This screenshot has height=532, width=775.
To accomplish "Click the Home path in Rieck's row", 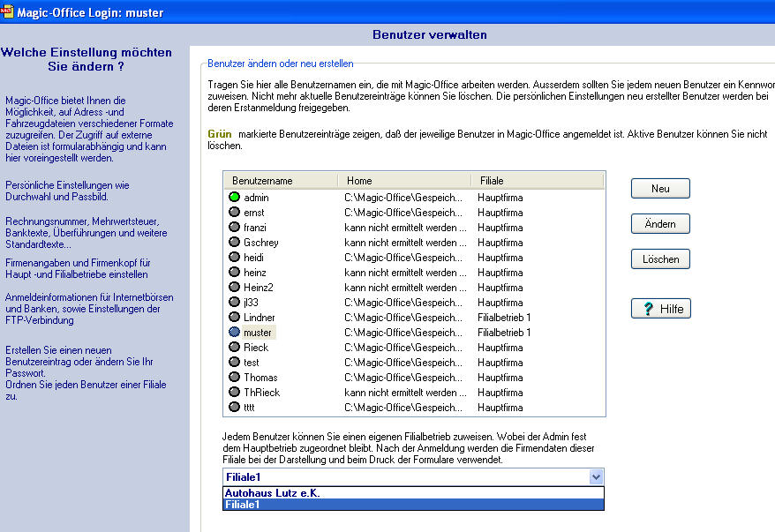I will (403, 348).
